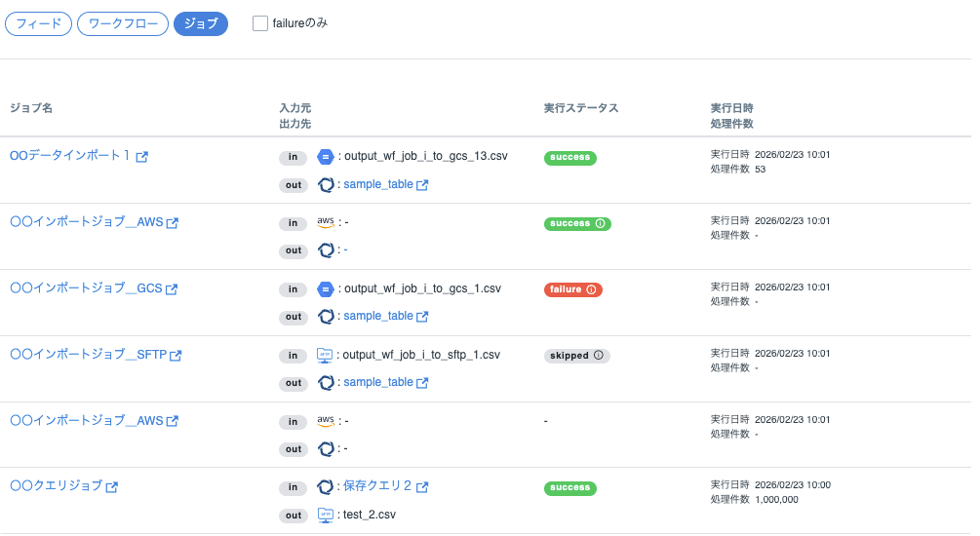The height and width of the screenshot is (536, 980).
Task: Open the 〇〇インポートジョブ＿SFTP job link
Action: [x=88, y=354]
